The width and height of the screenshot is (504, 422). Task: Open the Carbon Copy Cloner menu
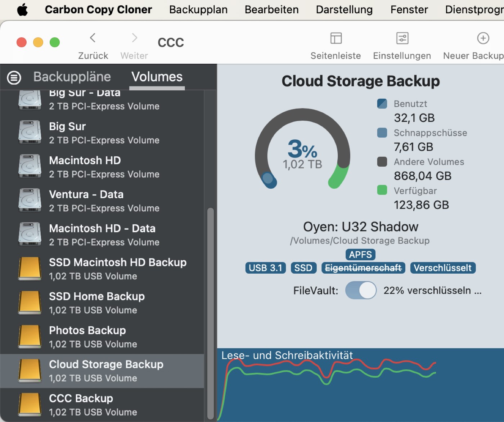tap(98, 10)
